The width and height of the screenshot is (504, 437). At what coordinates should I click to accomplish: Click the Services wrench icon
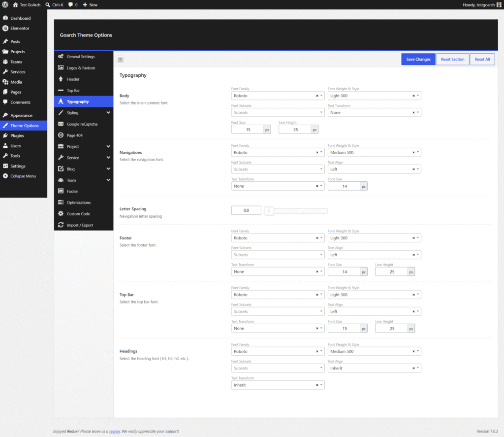[x=5, y=72]
